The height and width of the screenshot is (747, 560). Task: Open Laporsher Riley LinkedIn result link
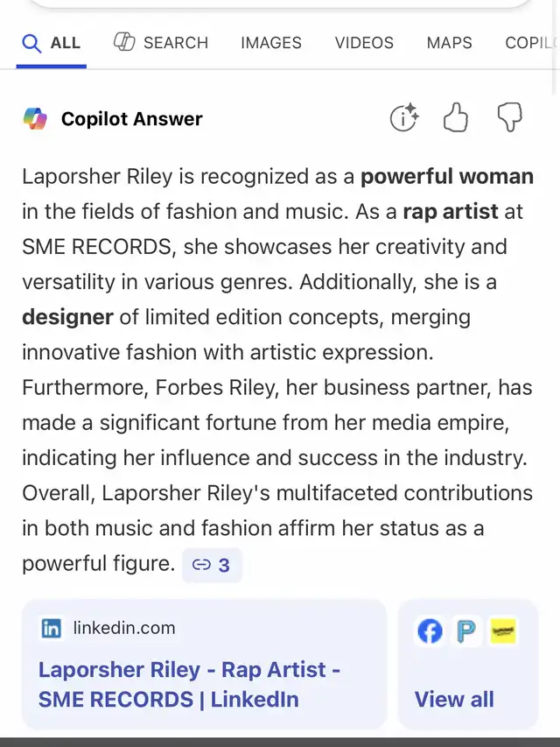(189, 685)
